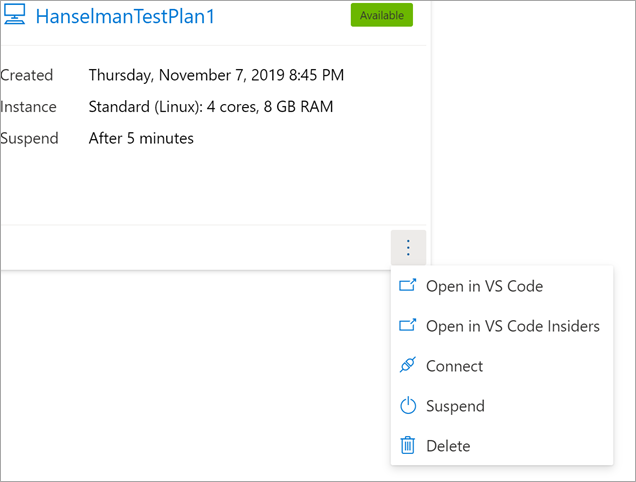Click the computer monitor icon beside HanselmanTestPlan1
Screen dimensions: 636x482
pyautogui.click(x=15, y=14)
